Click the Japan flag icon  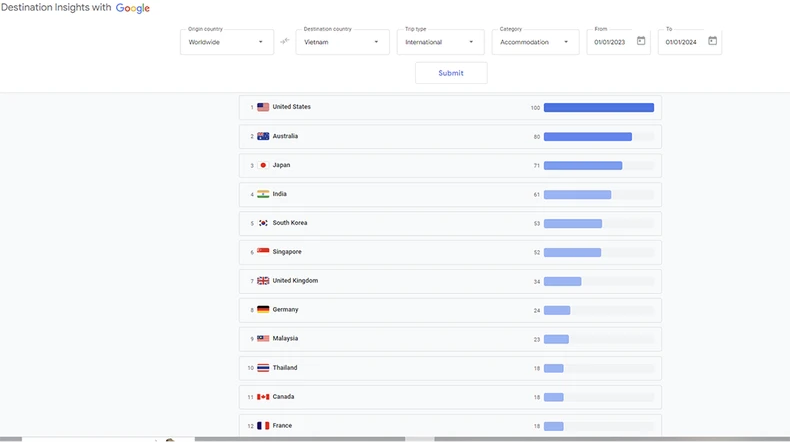(x=263, y=165)
